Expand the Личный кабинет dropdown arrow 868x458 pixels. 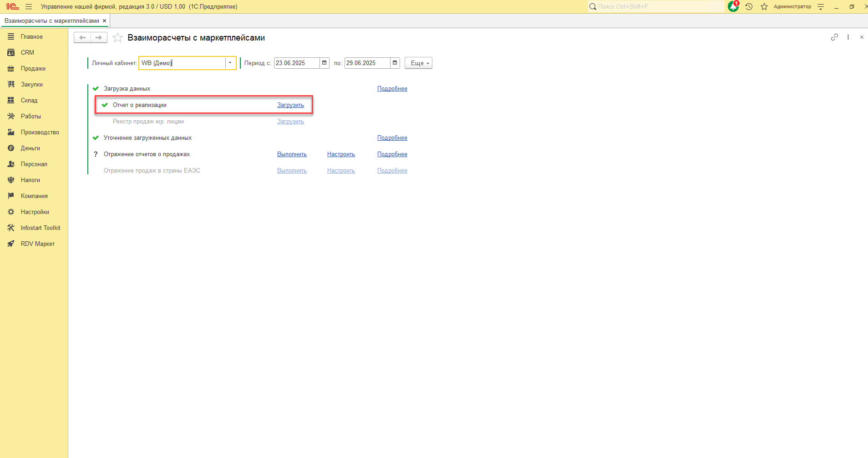click(x=230, y=63)
